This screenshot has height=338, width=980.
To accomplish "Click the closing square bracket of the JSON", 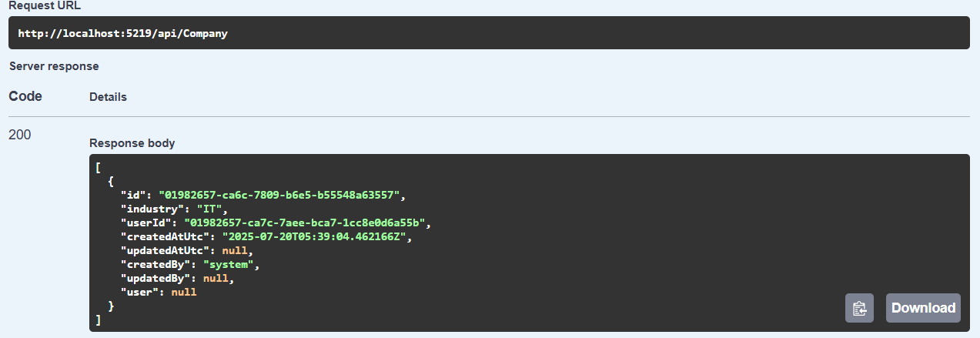I will [99, 320].
